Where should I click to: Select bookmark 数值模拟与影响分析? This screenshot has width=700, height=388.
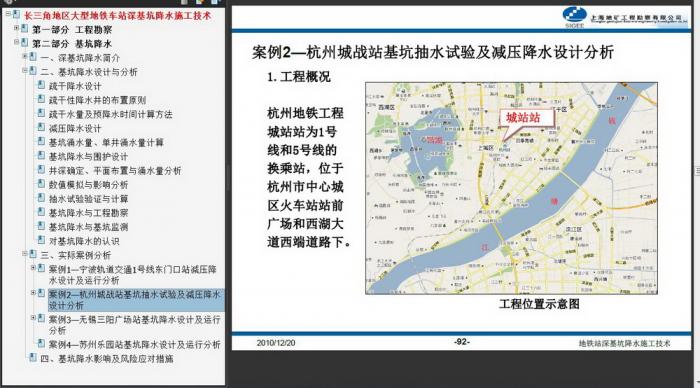click(88, 185)
